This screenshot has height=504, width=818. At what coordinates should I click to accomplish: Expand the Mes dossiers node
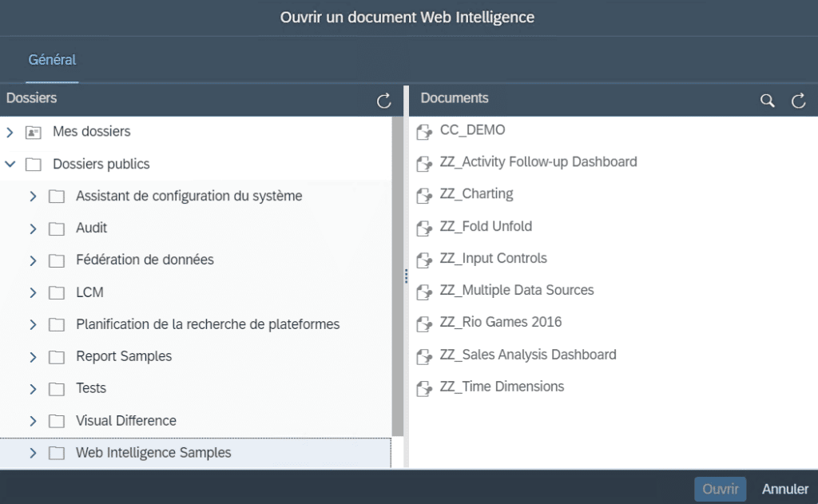click(10, 132)
